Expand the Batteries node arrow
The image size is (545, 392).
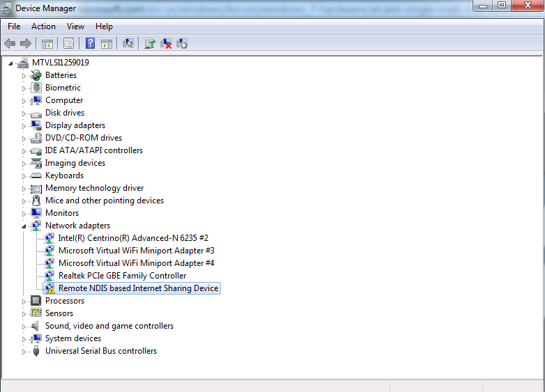point(24,76)
